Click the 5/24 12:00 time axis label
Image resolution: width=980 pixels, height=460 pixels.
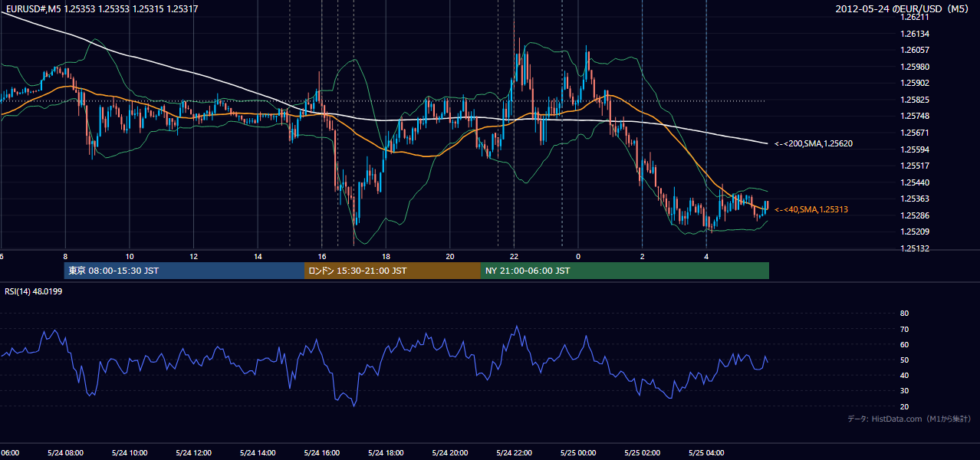click(193, 452)
